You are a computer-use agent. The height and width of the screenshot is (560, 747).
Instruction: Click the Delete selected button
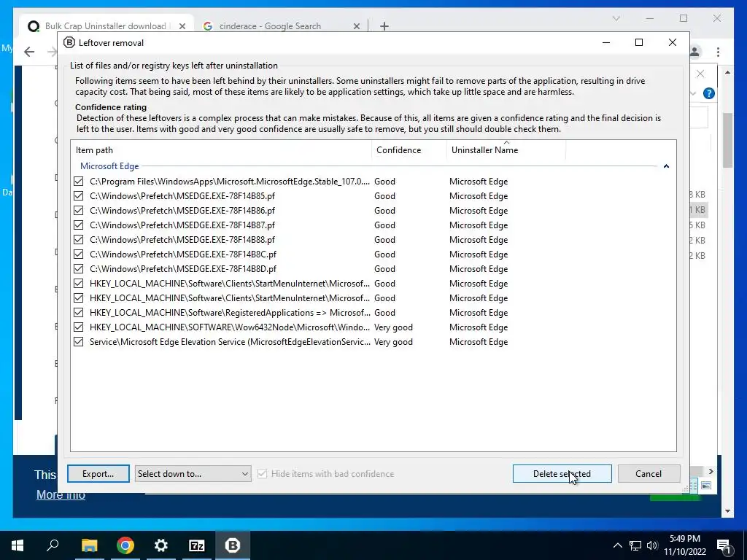click(x=562, y=474)
